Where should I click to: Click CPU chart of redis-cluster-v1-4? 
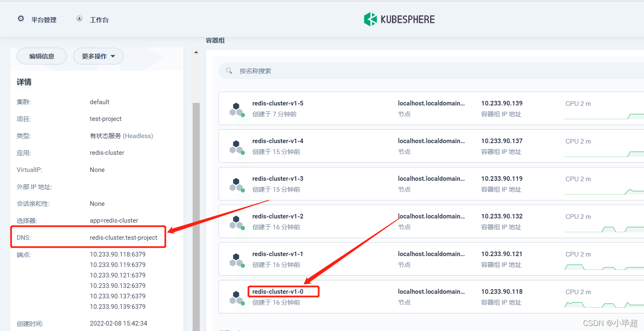pyautogui.click(x=604, y=154)
